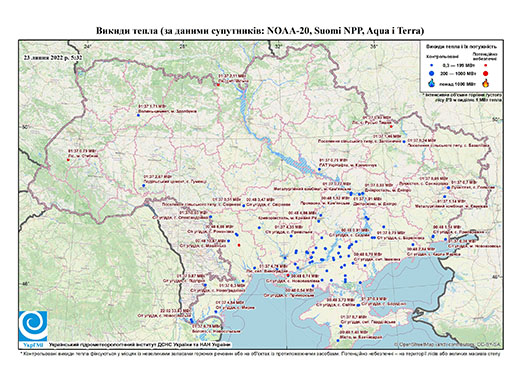520x368 pixels.
Task: Click the large blue circle in legend
Action: coord(432,73)
